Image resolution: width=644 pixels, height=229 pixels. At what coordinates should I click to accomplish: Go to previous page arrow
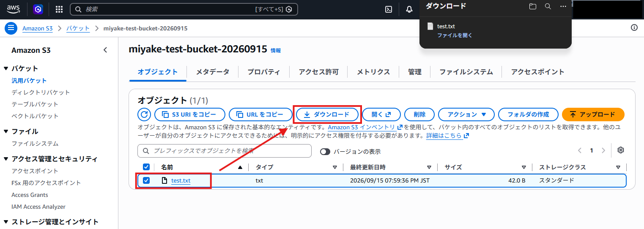point(580,150)
